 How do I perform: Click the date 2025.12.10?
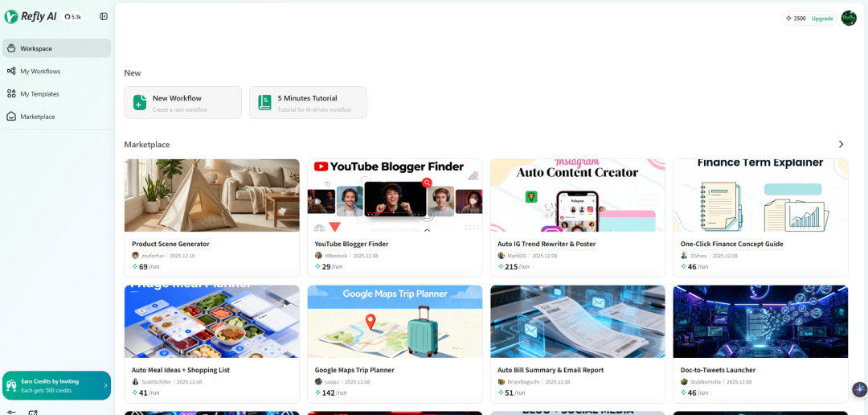(x=184, y=256)
